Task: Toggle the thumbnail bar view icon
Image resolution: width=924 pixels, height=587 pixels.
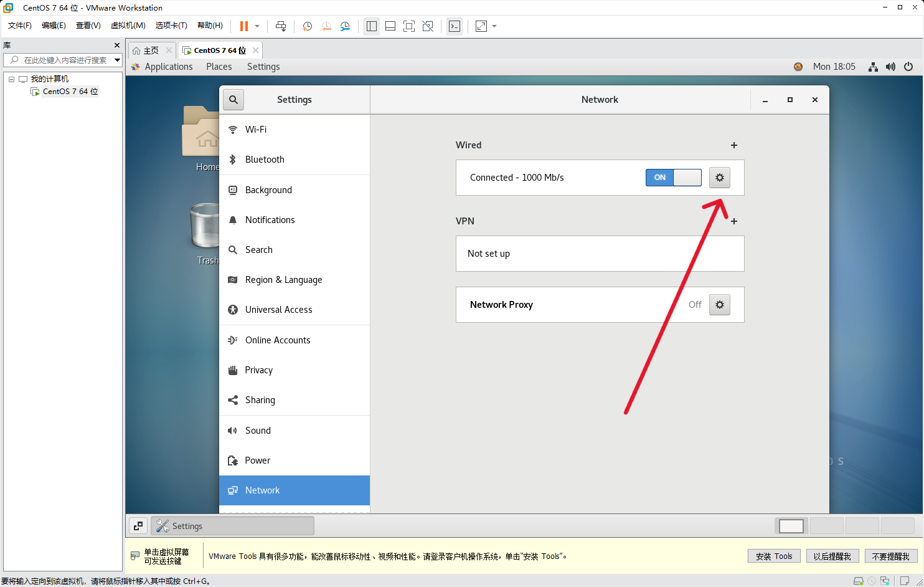Action: coord(390,26)
